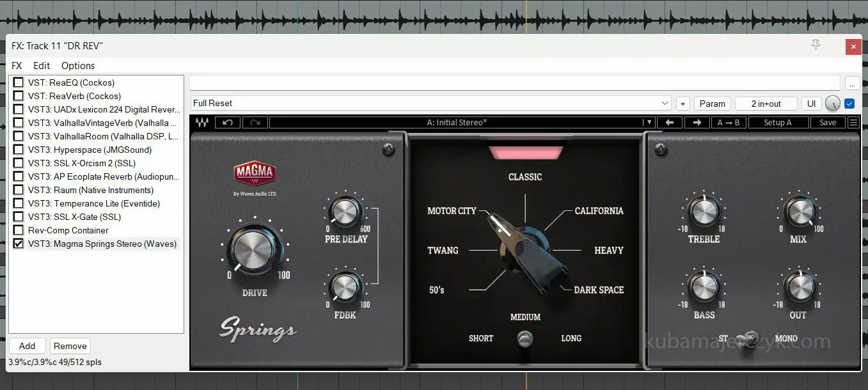The width and height of the screenshot is (868, 390).
Task: Open the 2 in+out pin routing
Action: 766,104
